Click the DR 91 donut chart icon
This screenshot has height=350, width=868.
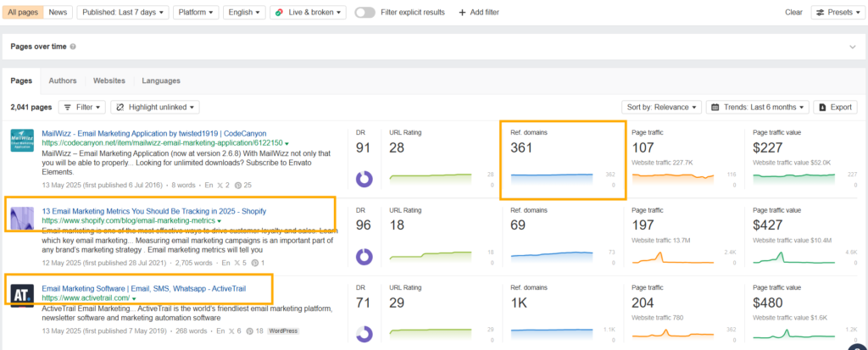[x=365, y=179]
